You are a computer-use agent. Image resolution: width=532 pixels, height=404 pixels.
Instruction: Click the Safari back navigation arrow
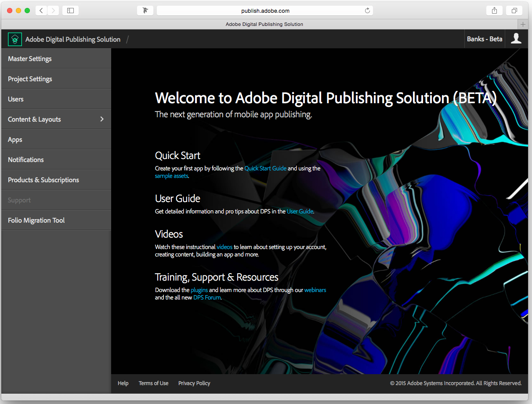[x=41, y=10]
